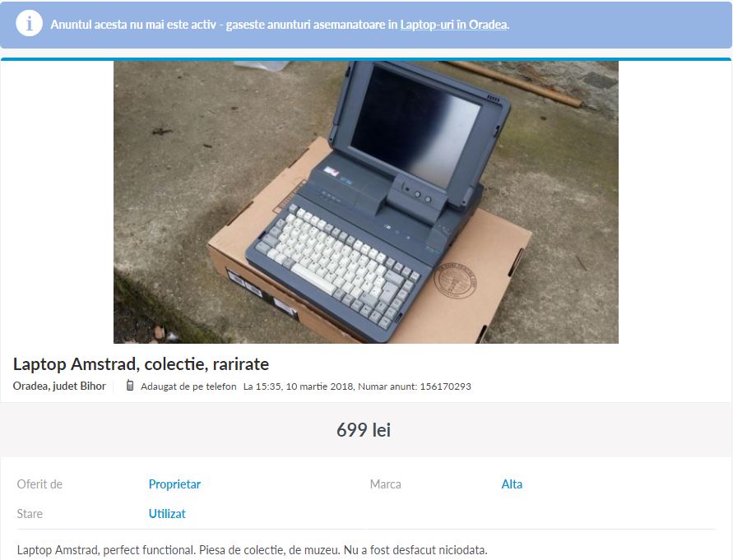Click the info icon in the blue banner
Viewport: 733px width, 560px height.
pos(29,23)
